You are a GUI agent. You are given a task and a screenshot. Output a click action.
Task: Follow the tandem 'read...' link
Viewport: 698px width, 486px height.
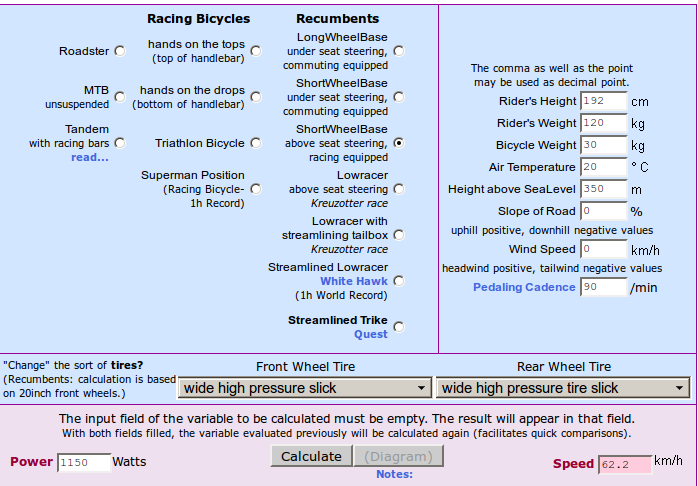tap(90, 157)
